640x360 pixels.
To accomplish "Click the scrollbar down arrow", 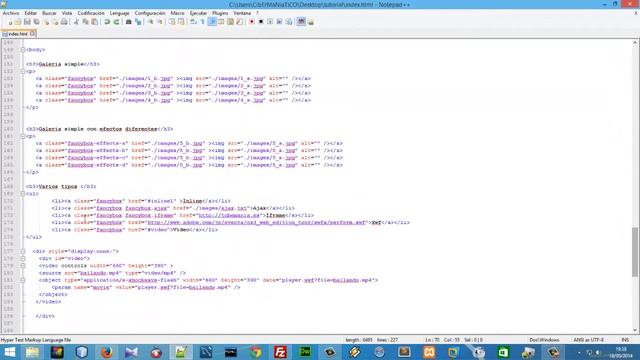I will 635,330.
